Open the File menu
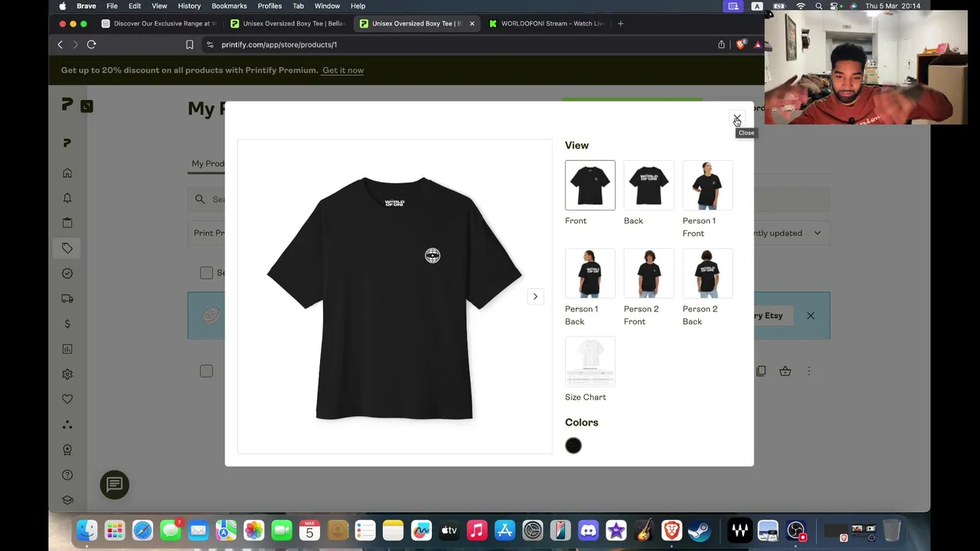980x551 pixels. [x=112, y=6]
